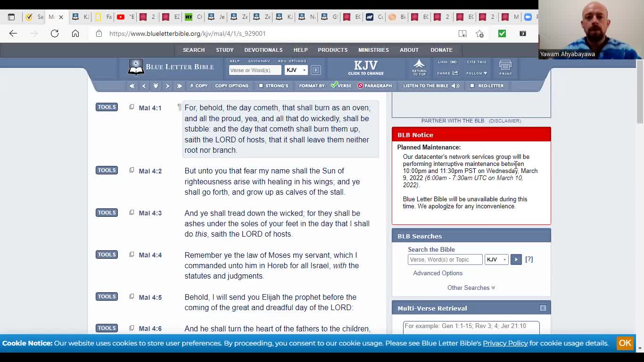Viewport: 644px width, 362px height.
Task: Add page to favorites star icon
Action: (479, 33)
